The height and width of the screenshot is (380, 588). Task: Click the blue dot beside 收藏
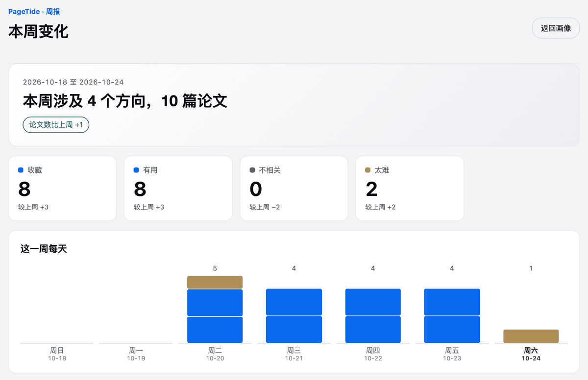(21, 170)
